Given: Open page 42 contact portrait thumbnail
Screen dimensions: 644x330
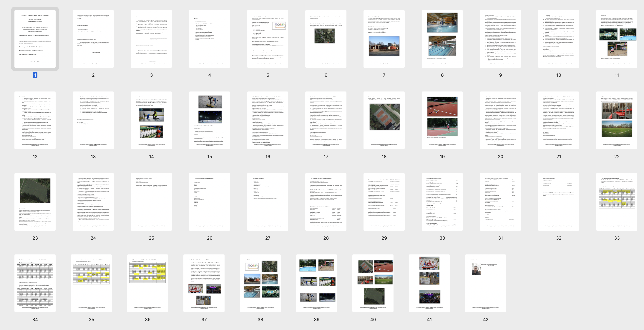Looking at the screenshot, I should [x=485, y=283].
